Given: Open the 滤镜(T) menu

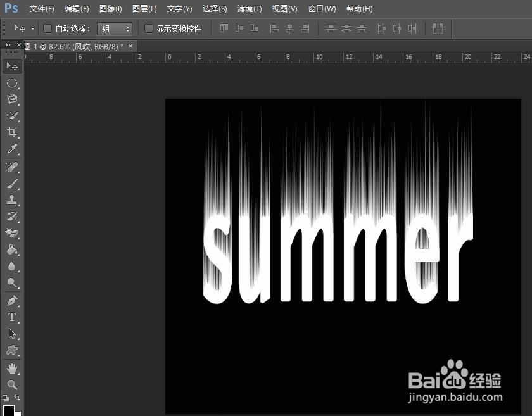Looking at the screenshot, I should (x=250, y=9).
